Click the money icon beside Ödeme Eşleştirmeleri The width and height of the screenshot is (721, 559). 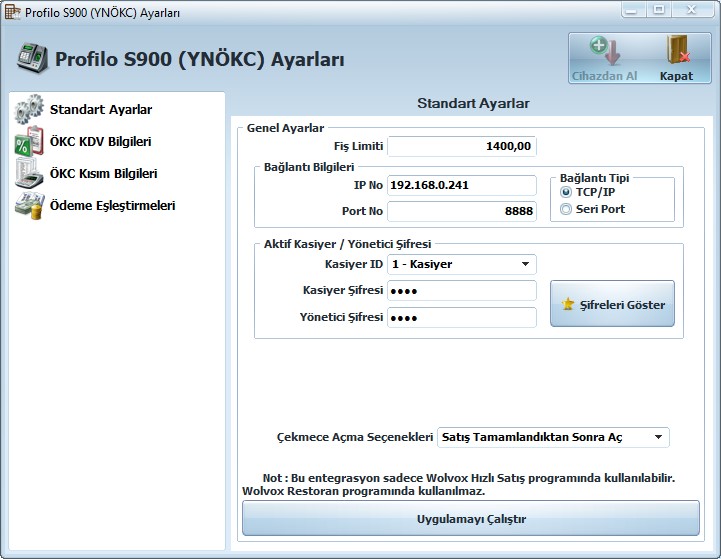[29, 205]
